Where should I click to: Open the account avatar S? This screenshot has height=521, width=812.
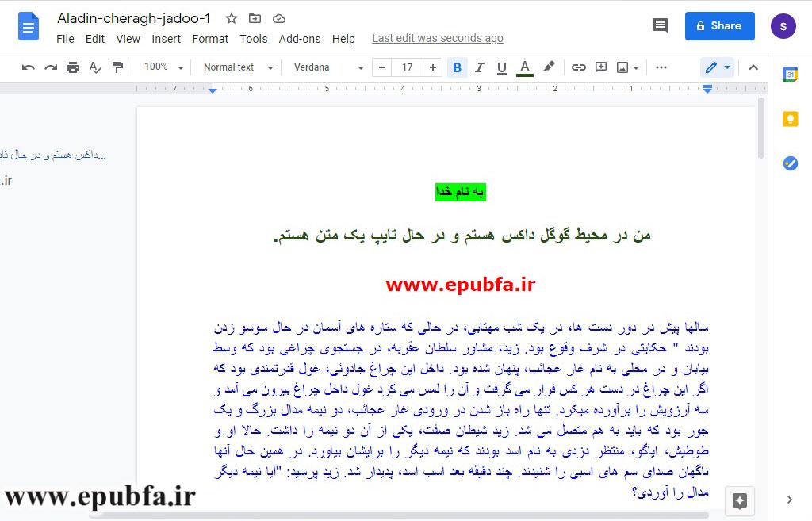tap(783, 26)
